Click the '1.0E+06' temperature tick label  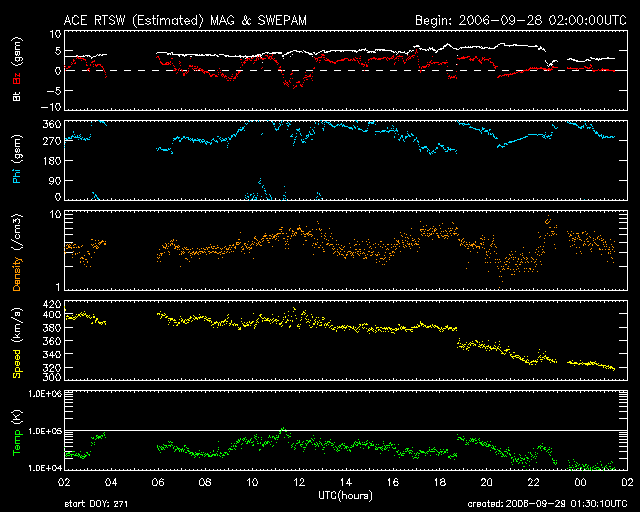pyautogui.click(x=45, y=393)
